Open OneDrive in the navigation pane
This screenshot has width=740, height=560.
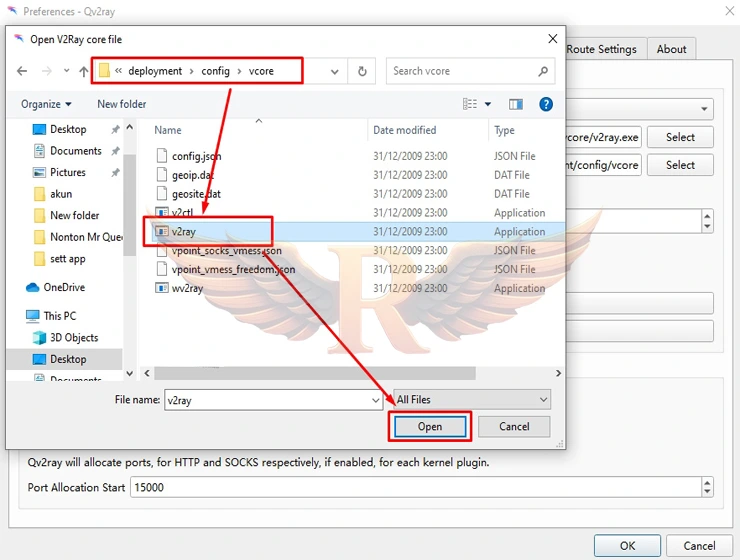tap(64, 287)
